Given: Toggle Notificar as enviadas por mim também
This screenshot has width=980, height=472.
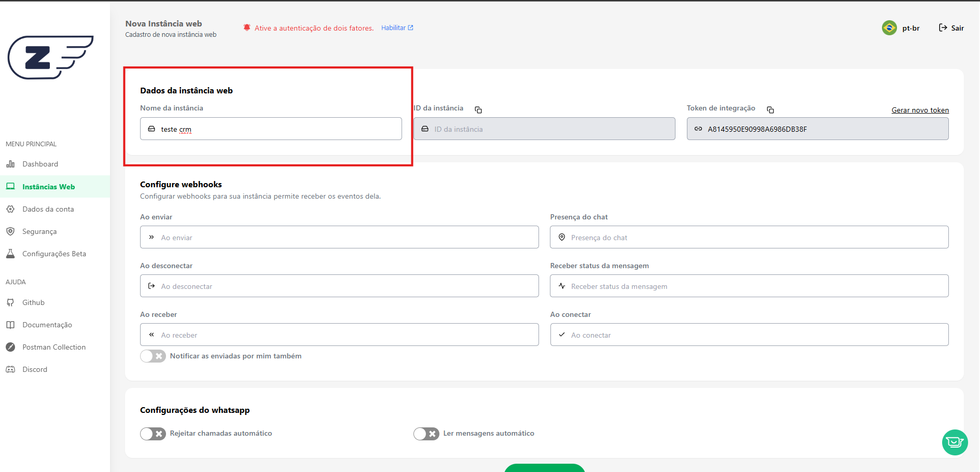Looking at the screenshot, I should coord(153,356).
